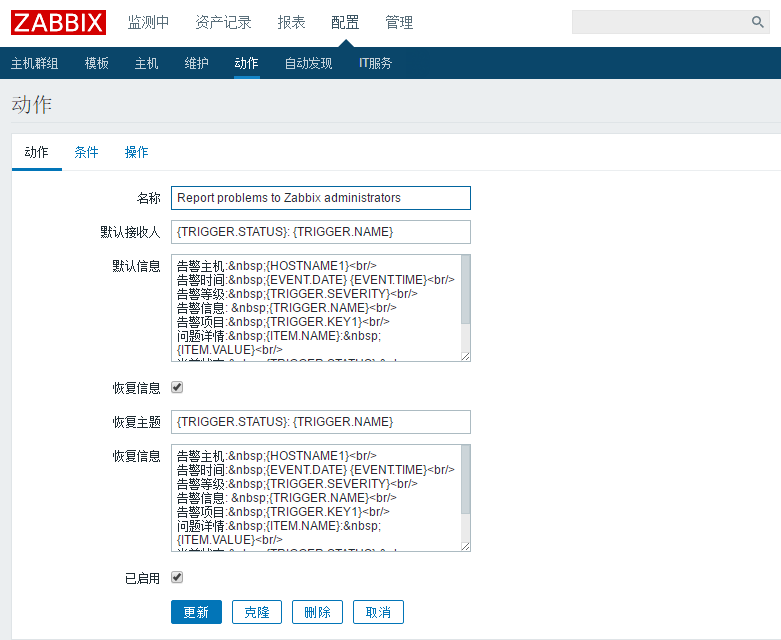The image size is (781, 640).
Task: Toggle the 已启用 checkbox
Action: pyautogui.click(x=177, y=577)
